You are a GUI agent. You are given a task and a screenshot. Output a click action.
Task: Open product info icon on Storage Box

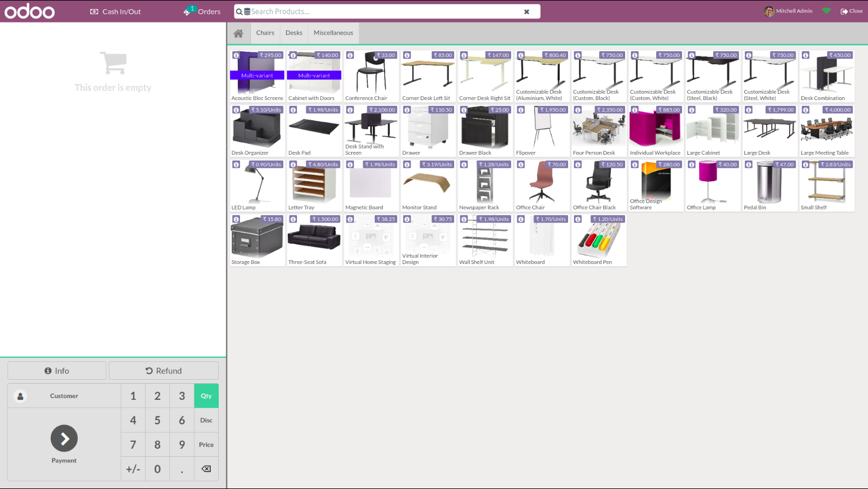click(236, 219)
